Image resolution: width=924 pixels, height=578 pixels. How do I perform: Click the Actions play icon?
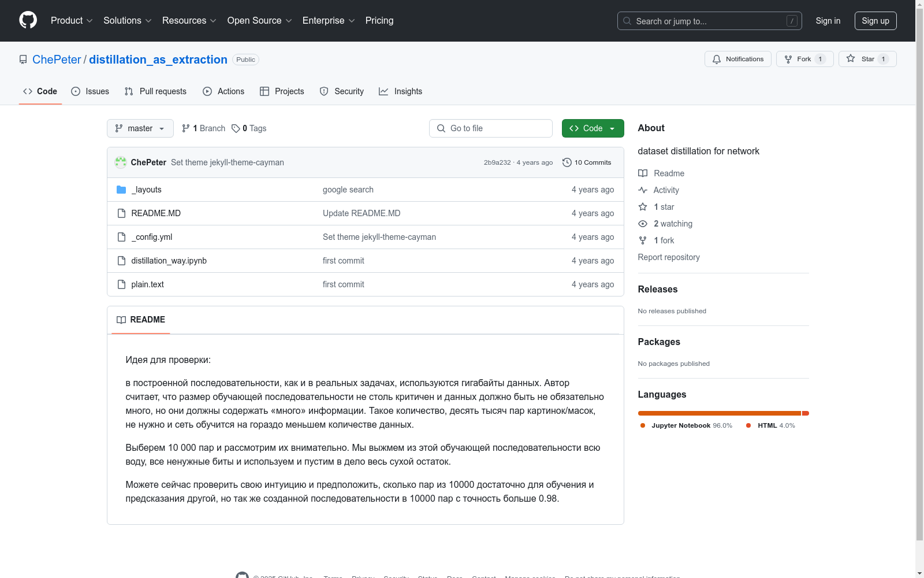[x=207, y=91]
